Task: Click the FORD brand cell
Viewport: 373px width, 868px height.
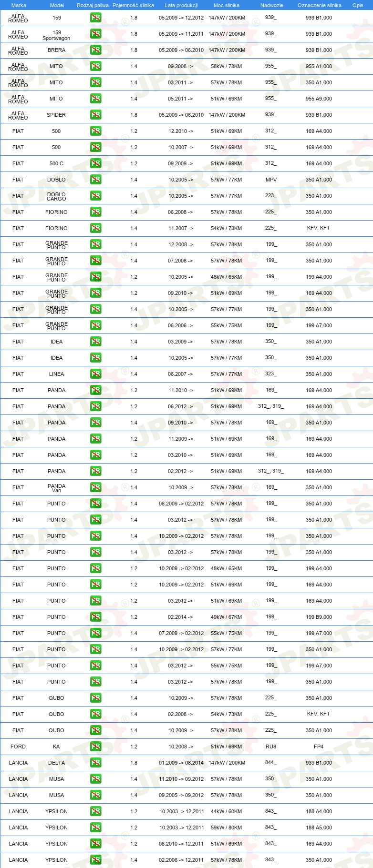Action: tap(18, 747)
